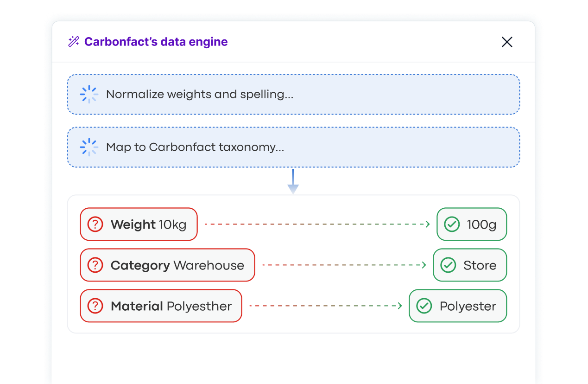This screenshot has width=588, height=384.
Task: Close the Carbonfact data engine dialog
Action: pos(507,42)
